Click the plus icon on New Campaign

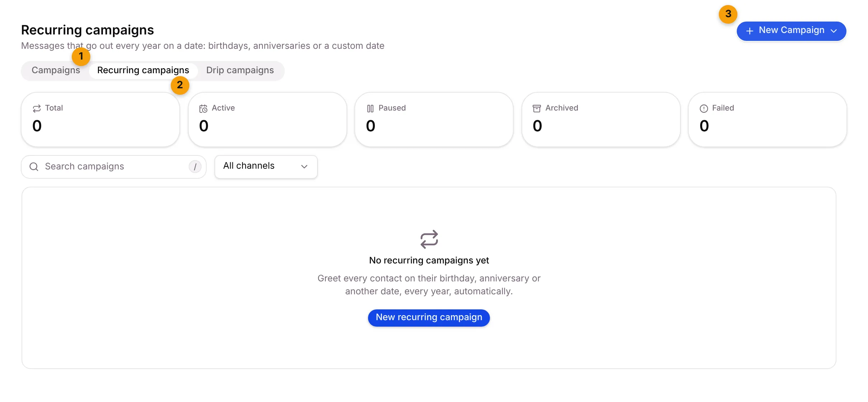[750, 31]
